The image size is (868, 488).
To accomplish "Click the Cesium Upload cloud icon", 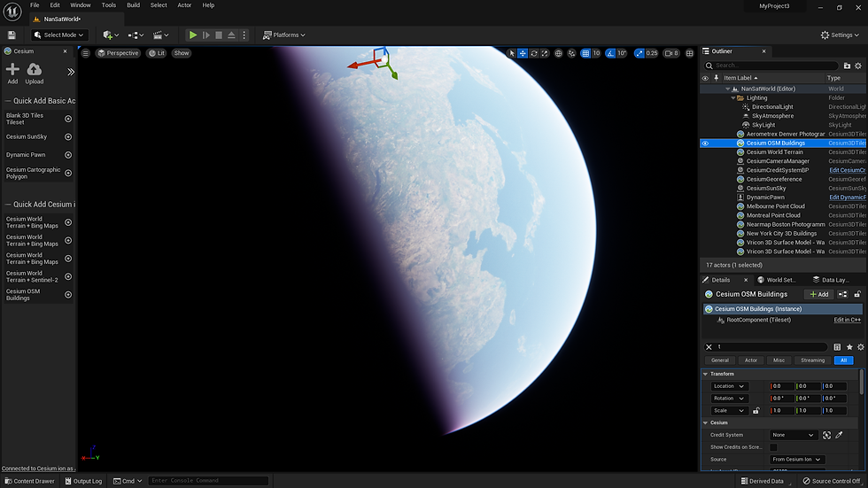I will [x=35, y=73].
